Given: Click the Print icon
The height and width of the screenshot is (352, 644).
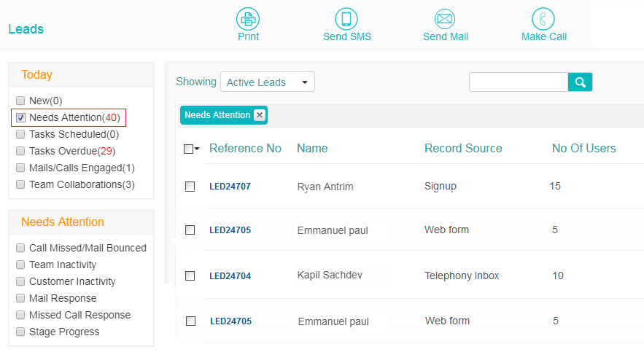Looking at the screenshot, I should pyautogui.click(x=248, y=19).
